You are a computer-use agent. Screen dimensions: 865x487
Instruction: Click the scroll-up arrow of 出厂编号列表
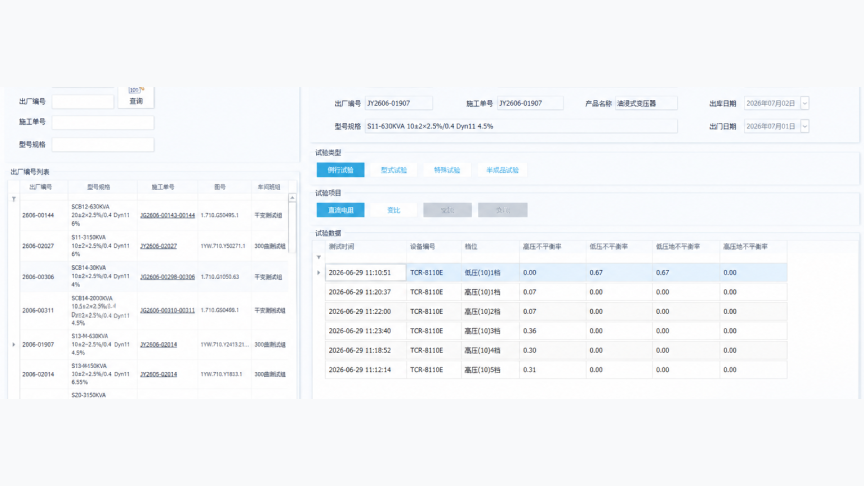[292, 198]
